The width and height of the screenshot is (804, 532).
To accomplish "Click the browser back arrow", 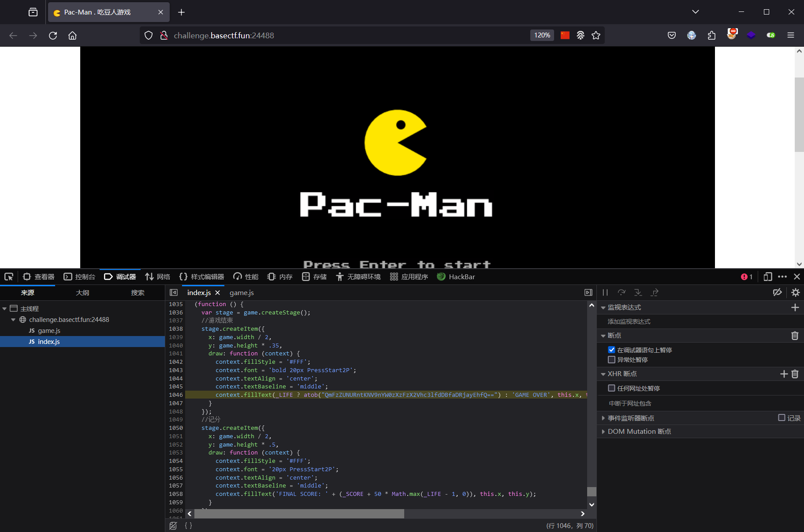I will click(13, 36).
